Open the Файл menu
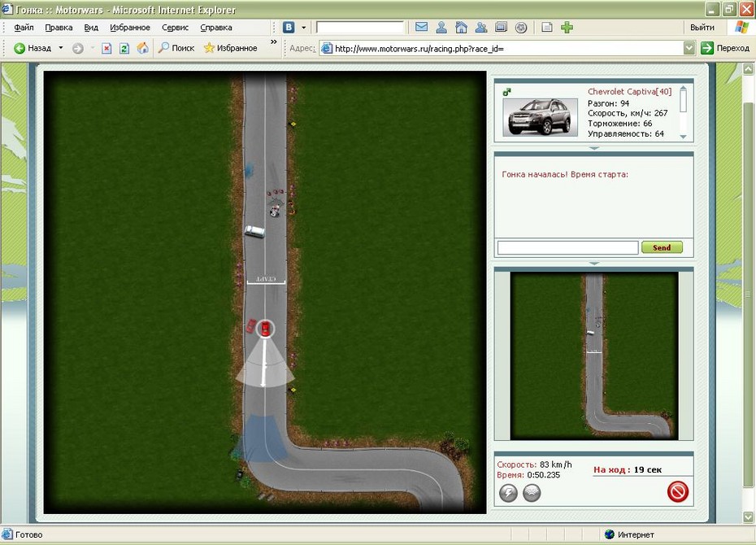The height and width of the screenshot is (545, 756). (x=24, y=28)
